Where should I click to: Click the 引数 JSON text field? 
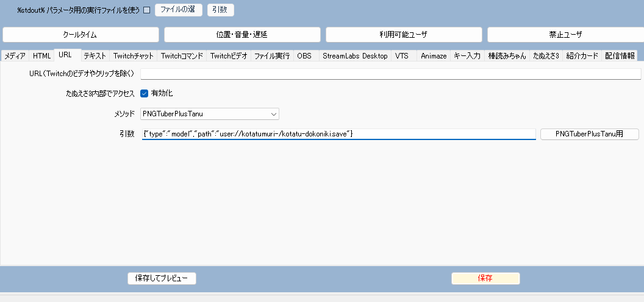pyautogui.click(x=338, y=134)
